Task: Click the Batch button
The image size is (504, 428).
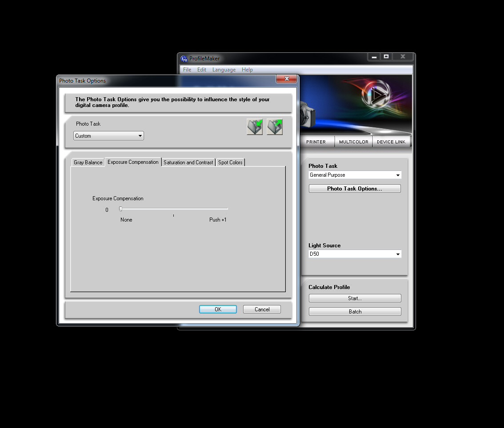Action: (x=355, y=311)
